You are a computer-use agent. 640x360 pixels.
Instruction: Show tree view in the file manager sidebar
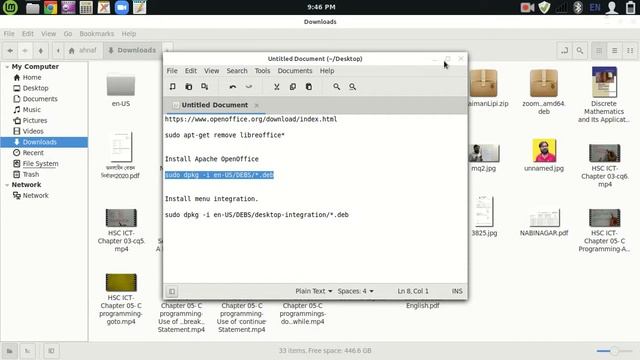coord(27,351)
